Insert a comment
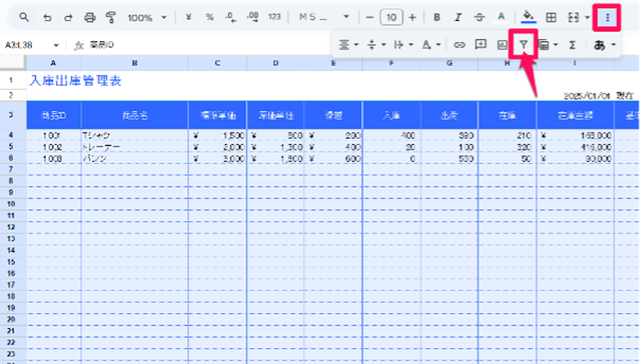 [481, 45]
